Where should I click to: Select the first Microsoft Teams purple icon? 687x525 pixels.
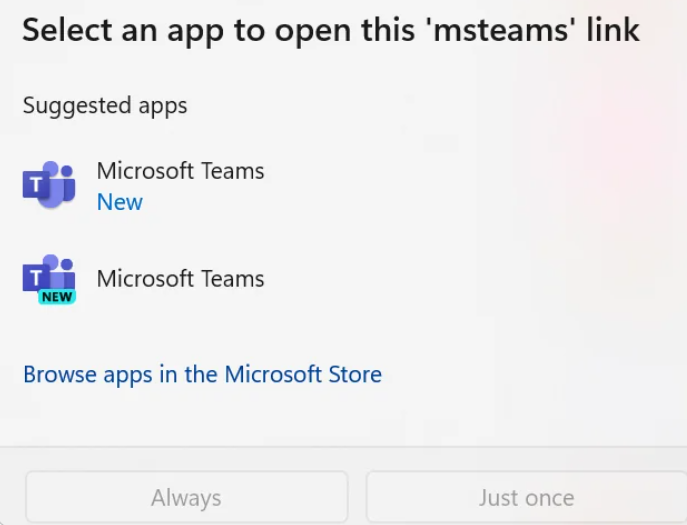(49, 184)
